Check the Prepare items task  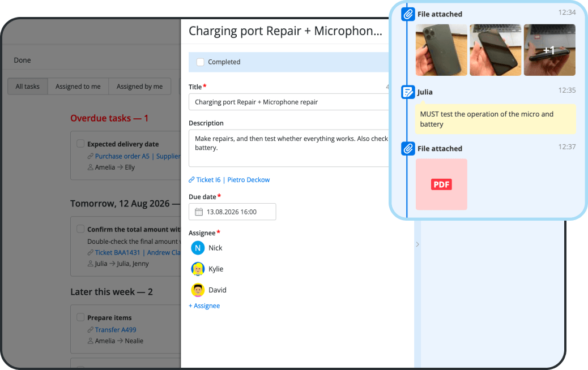pos(80,317)
